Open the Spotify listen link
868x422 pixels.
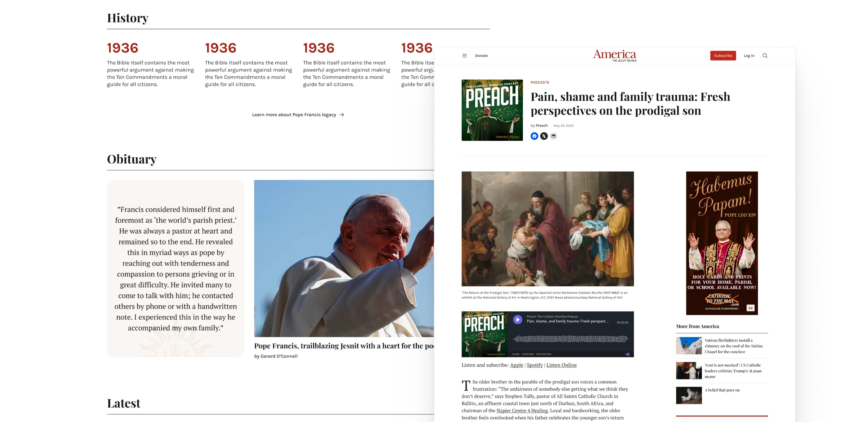(534, 365)
